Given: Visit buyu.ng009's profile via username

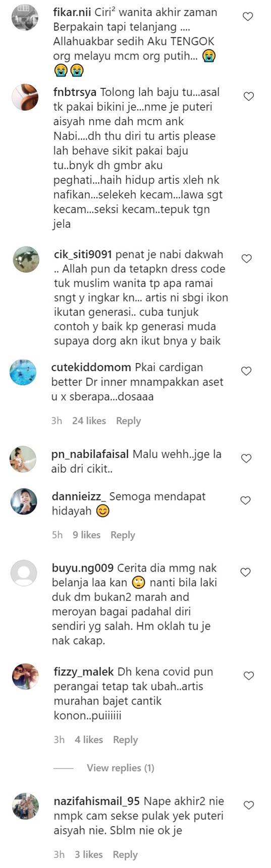Looking at the screenshot, I should 83,568.
